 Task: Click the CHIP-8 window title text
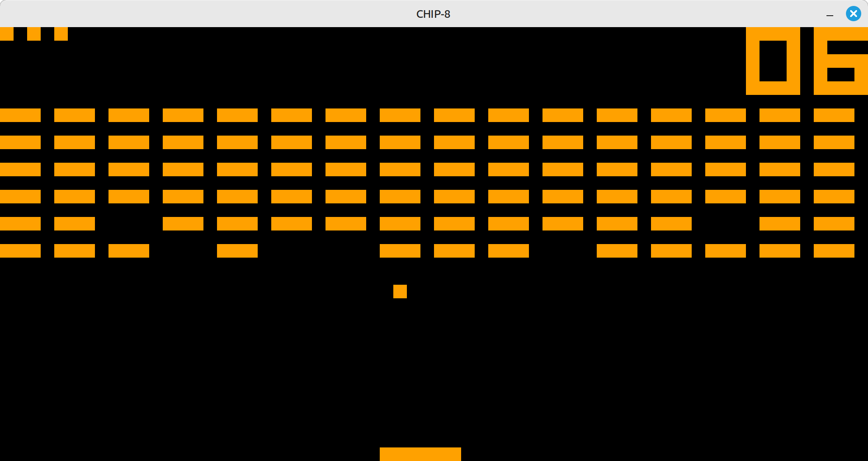click(x=433, y=14)
